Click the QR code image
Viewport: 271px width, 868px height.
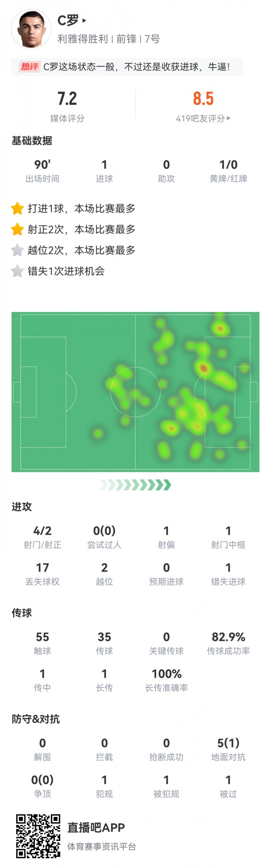[x=38, y=836]
